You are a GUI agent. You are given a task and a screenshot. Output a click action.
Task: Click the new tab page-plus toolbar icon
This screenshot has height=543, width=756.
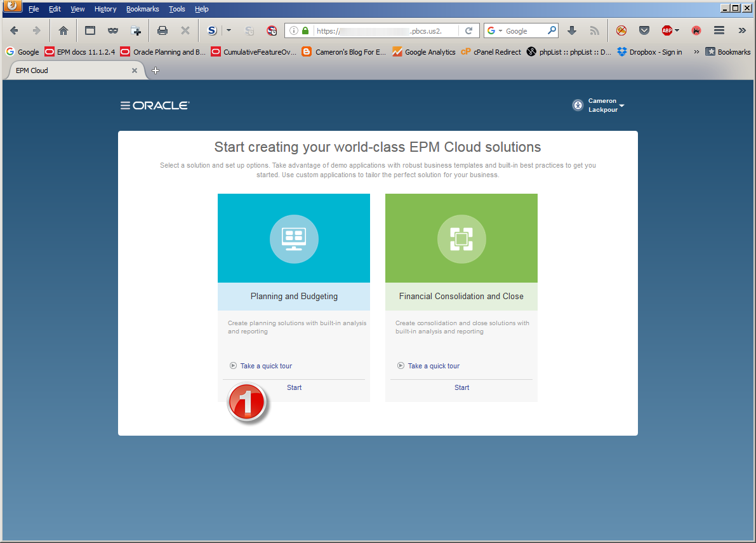tap(136, 30)
